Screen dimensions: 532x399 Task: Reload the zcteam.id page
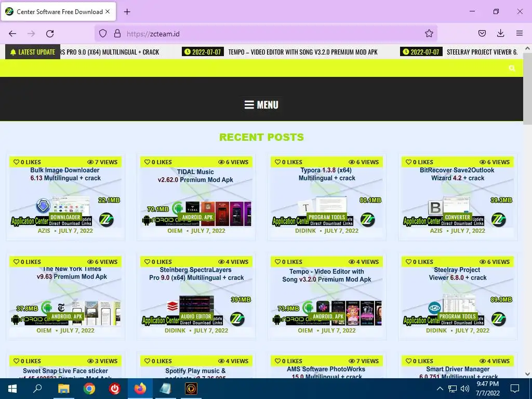50,34
